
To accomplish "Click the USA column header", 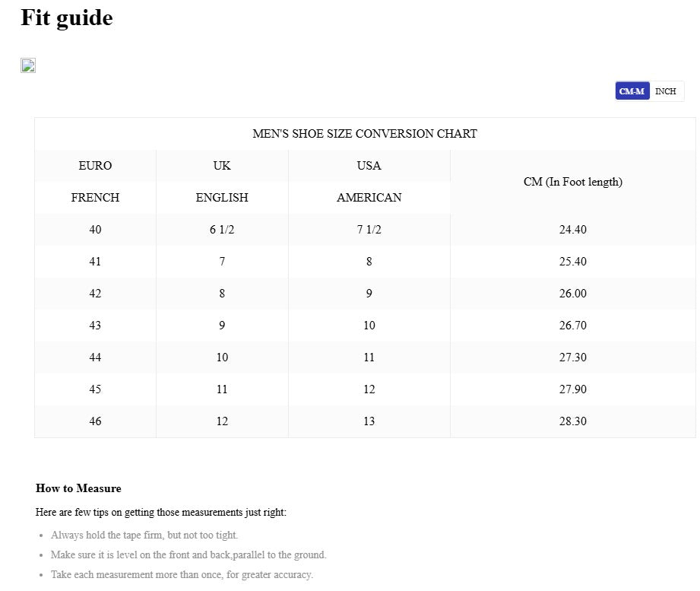I will click(369, 166).
